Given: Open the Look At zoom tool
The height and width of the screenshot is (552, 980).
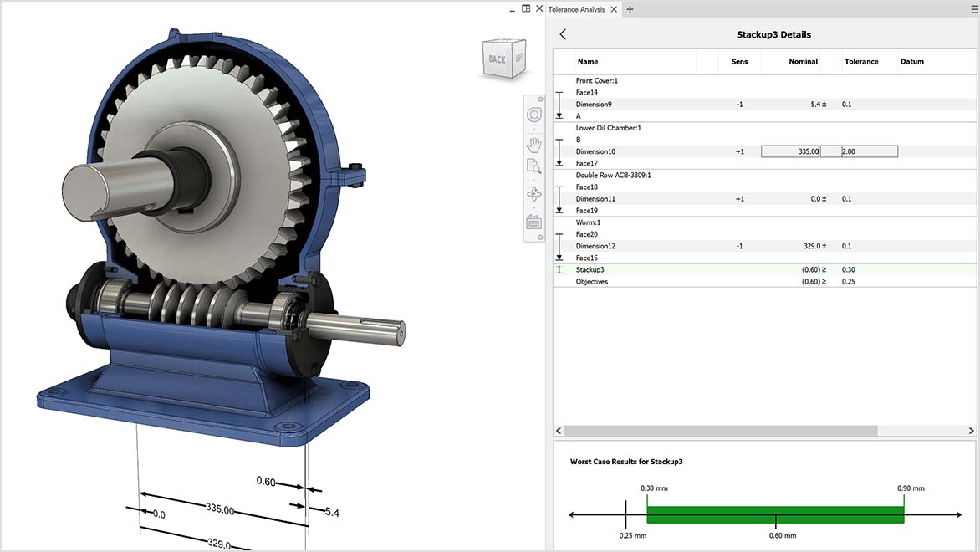Looking at the screenshot, I should 533,166.
